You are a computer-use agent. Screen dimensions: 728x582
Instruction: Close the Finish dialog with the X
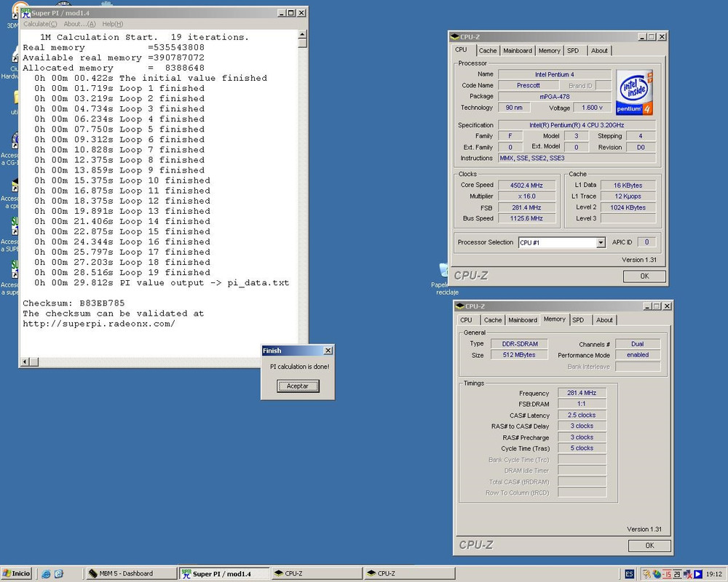(328, 351)
